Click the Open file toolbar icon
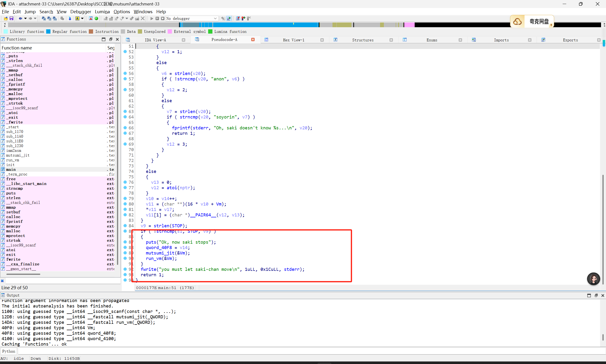Viewport: 606px width, 364px height. [6, 18]
